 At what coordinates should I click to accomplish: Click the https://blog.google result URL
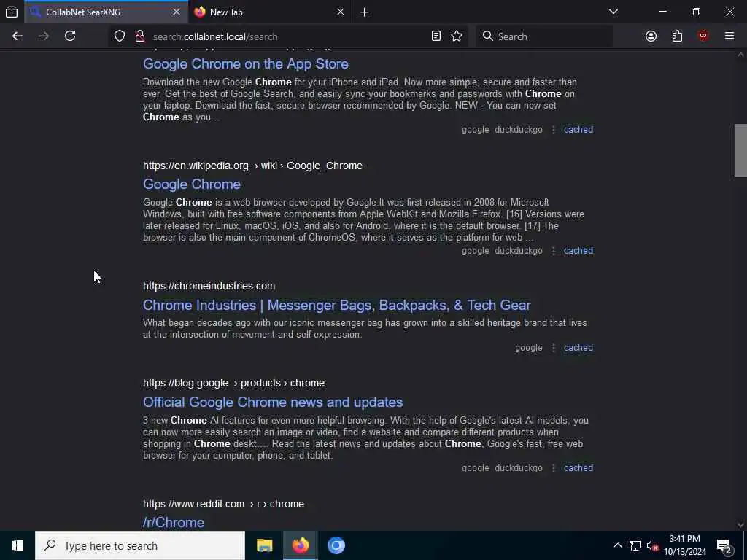tap(233, 384)
